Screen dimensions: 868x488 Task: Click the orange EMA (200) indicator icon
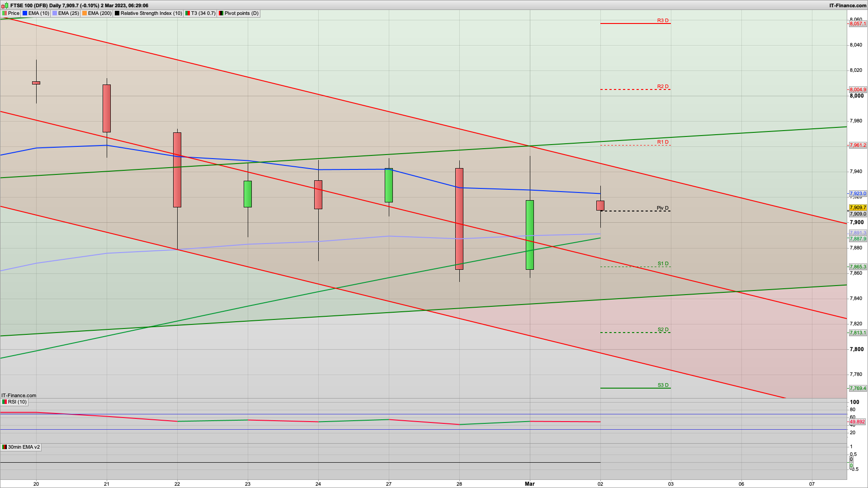pos(85,14)
